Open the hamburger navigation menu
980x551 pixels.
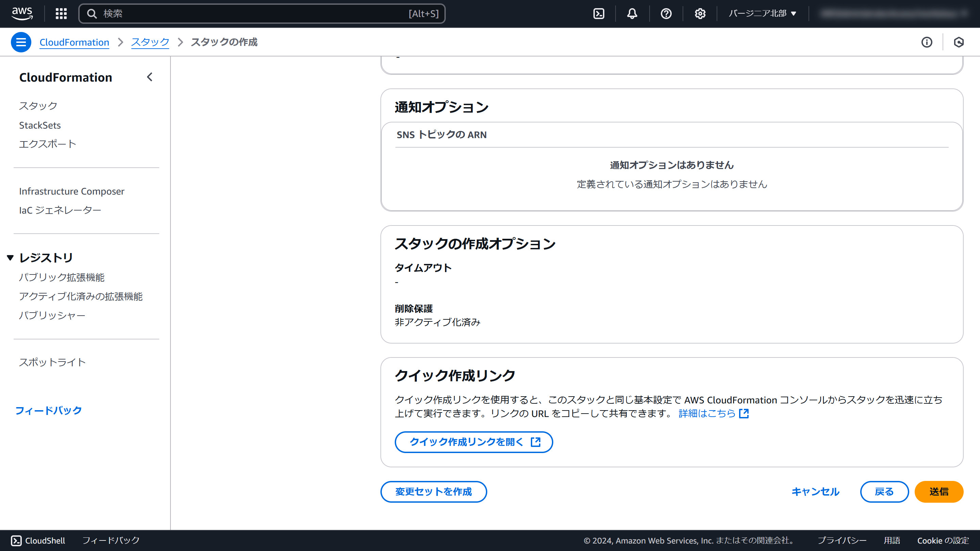(21, 42)
